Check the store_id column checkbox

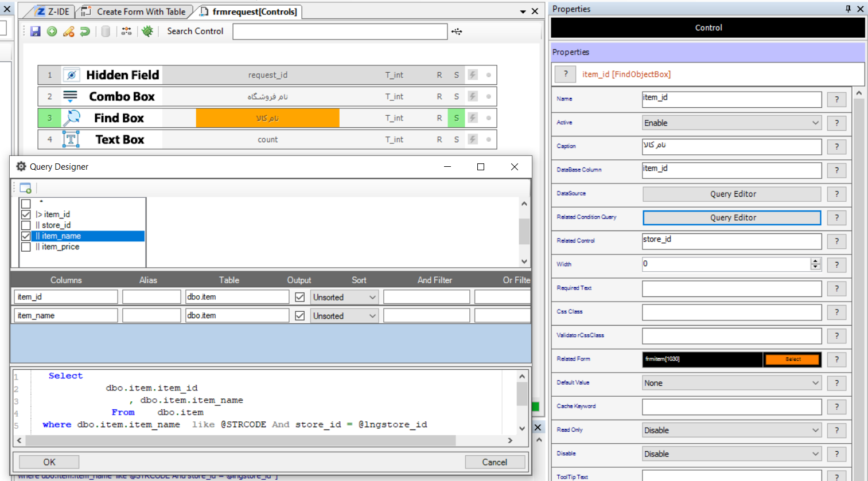26,225
